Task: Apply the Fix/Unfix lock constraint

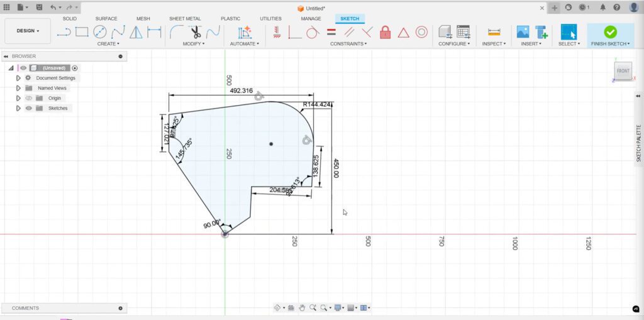Action: coord(385,32)
